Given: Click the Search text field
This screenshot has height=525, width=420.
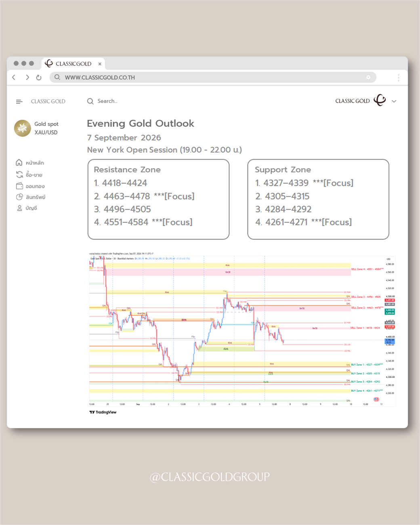Looking at the screenshot, I should [x=107, y=101].
